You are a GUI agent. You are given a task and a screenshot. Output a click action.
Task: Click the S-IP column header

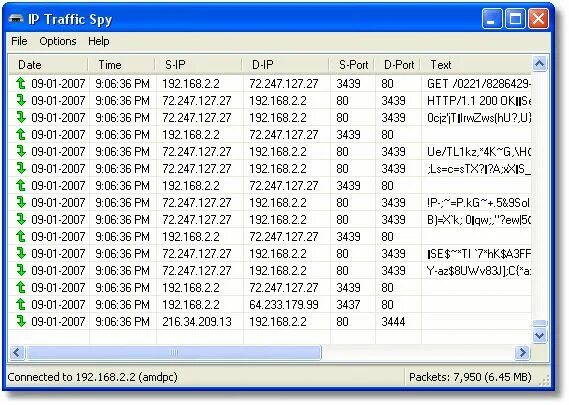coord(199,65)
